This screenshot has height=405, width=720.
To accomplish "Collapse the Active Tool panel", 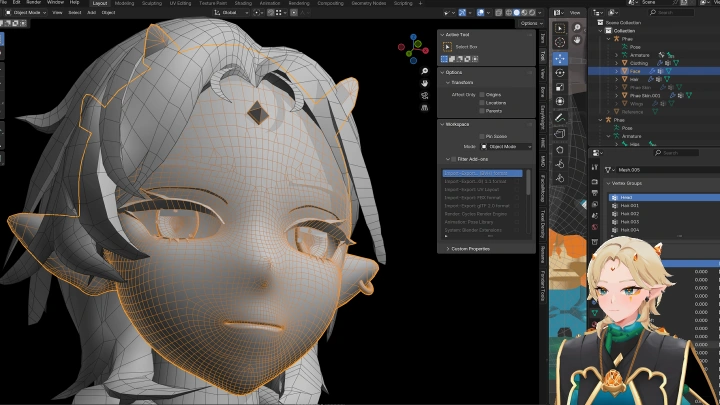I will (442, 35).
